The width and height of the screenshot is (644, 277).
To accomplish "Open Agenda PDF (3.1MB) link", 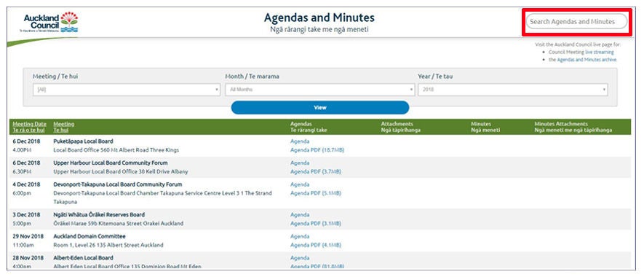I will [315, 224].
